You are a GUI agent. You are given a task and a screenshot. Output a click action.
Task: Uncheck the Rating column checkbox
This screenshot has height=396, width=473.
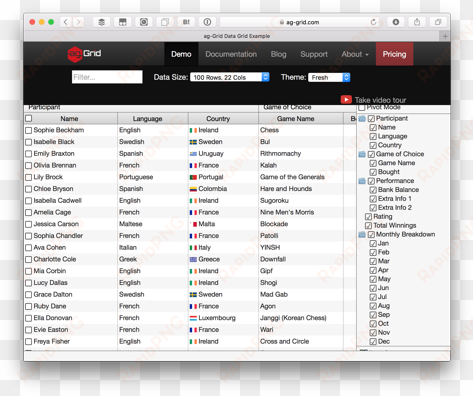point(368,217)
